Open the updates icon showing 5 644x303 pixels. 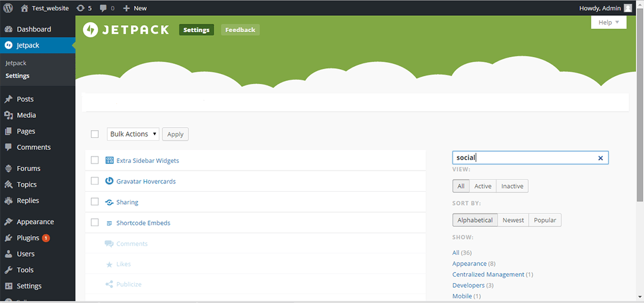tap(81, 8)
